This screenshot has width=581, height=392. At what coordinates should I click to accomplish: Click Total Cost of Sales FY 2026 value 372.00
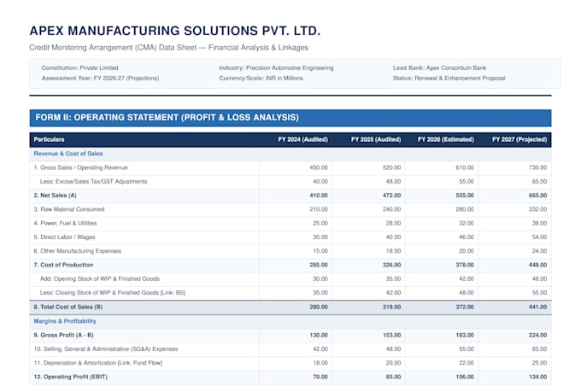click(465, 307)
